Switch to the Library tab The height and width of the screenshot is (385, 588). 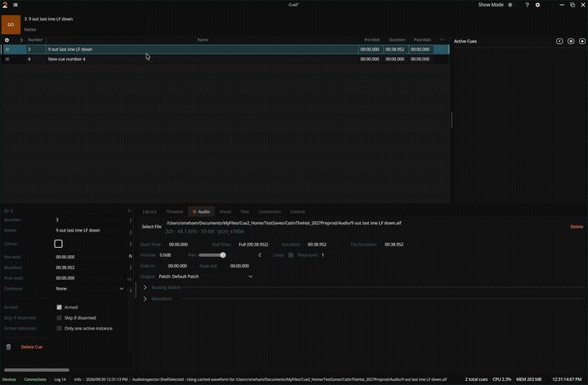149,211
